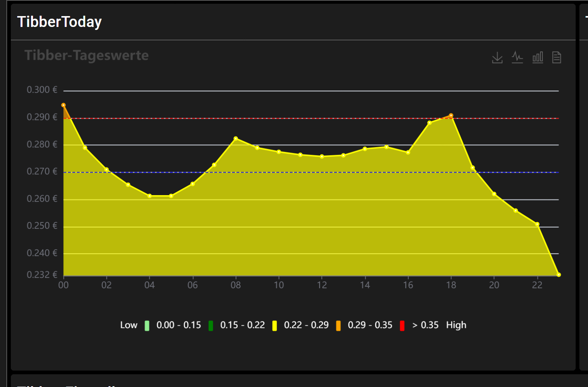Click the > 0.35 legend text
This screenshot has height=387, width=588.
pyautogui.click(x=425, y=325)
